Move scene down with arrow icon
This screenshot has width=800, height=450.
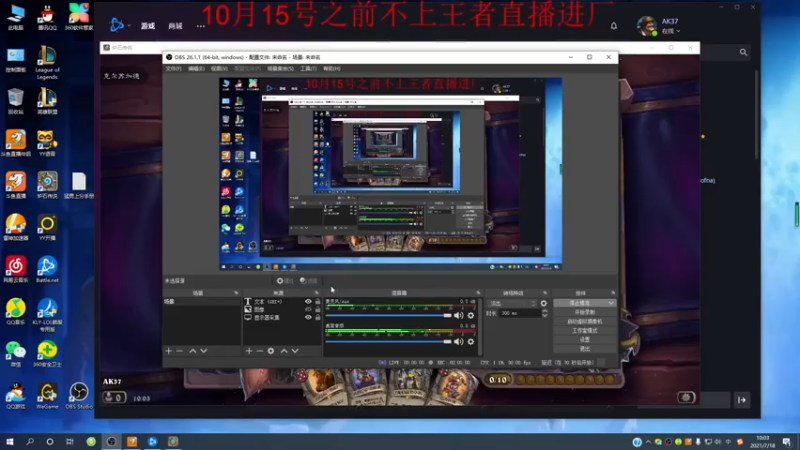tap(204, 351)
